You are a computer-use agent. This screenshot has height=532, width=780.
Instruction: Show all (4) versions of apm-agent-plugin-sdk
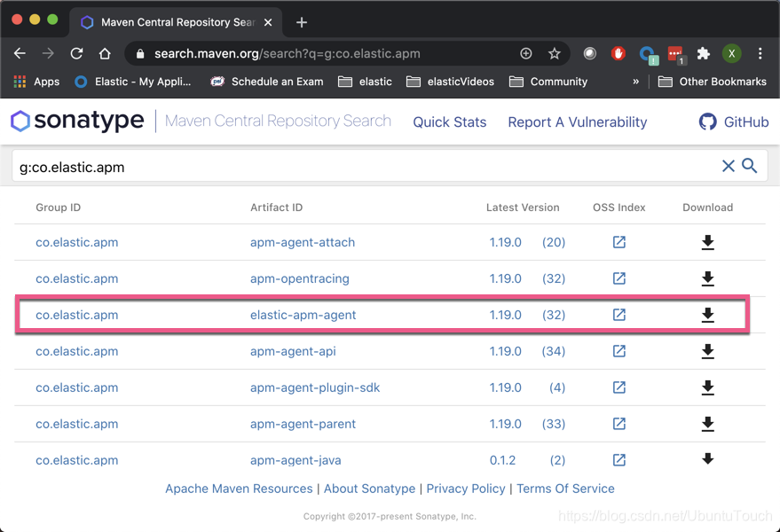click(557, 387)
